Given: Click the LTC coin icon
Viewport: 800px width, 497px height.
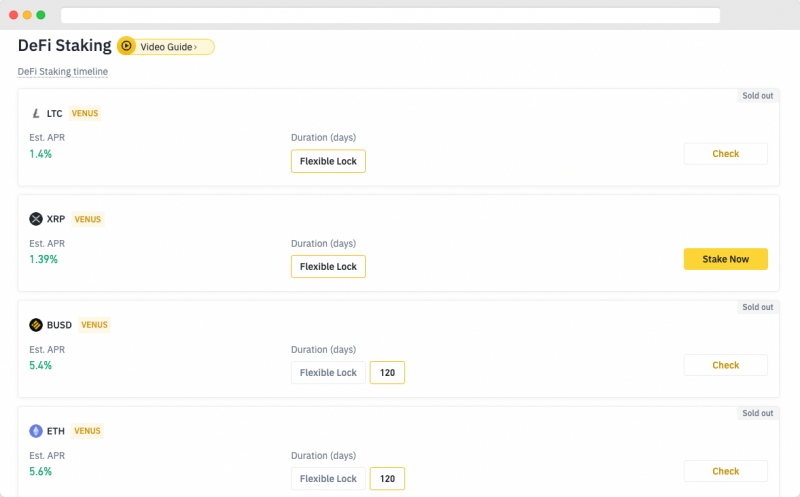Looking at the screenshot, I should pyautogui.click(x=36, y=113).
